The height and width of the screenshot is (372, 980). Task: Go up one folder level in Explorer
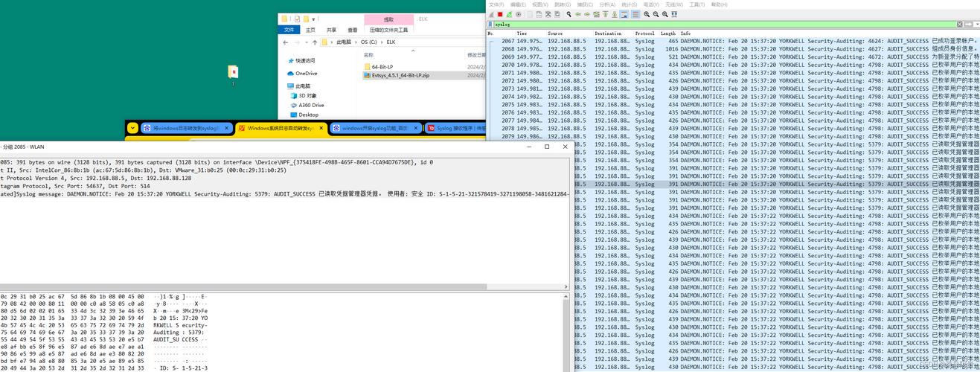click(x=315, y=42)
